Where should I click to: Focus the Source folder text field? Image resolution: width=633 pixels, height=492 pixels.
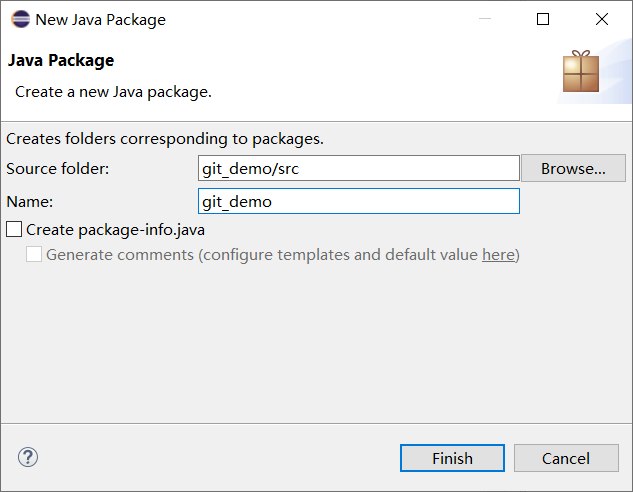pos(359,168)
